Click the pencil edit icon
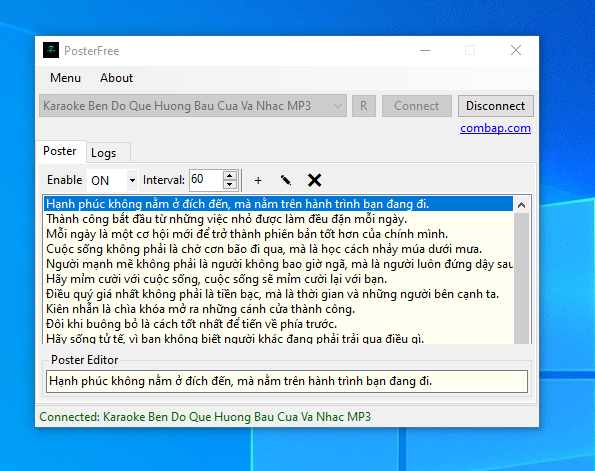The image size is (595, 471). point(286,180)
